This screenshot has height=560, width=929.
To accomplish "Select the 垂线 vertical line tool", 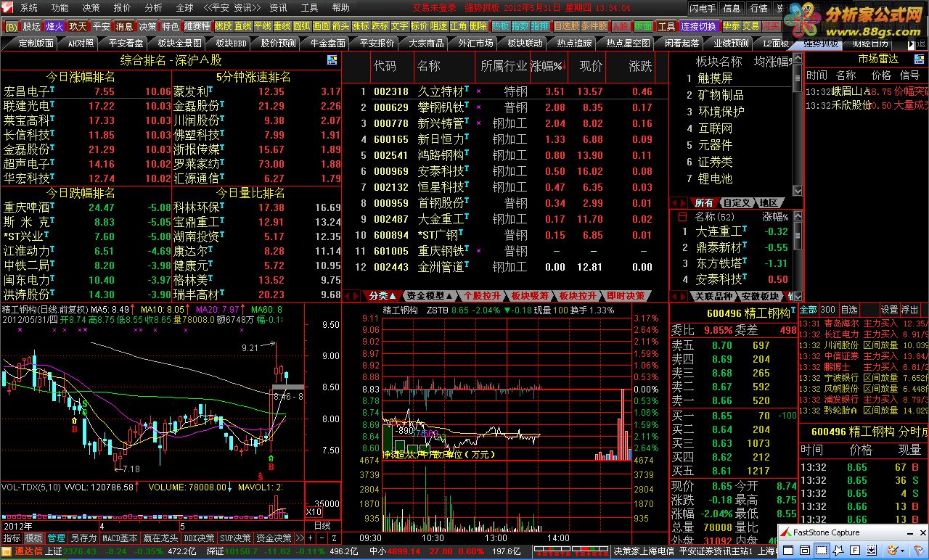I will tap(282, 25).
